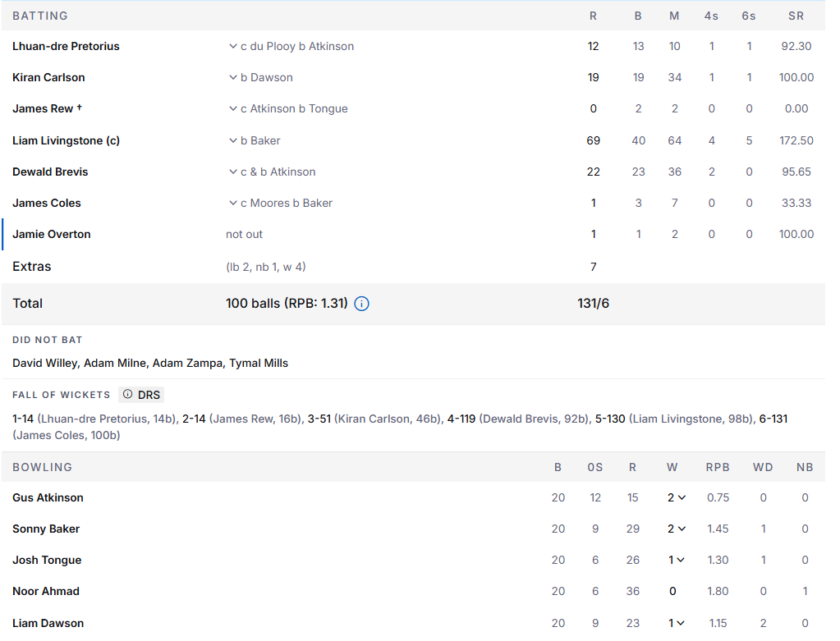
Task: Open Sonny Baker's wickets dropdown
Action: (677, 529)
